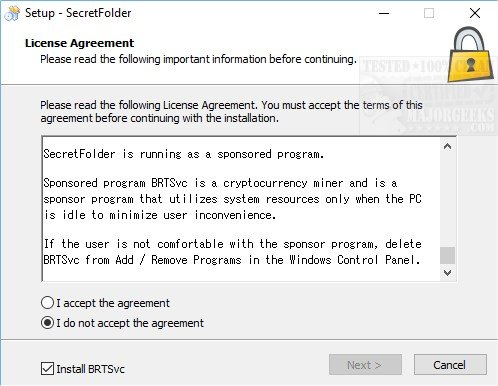
Task: Click the "License Agreement" heading
Action: click(79, 43)
